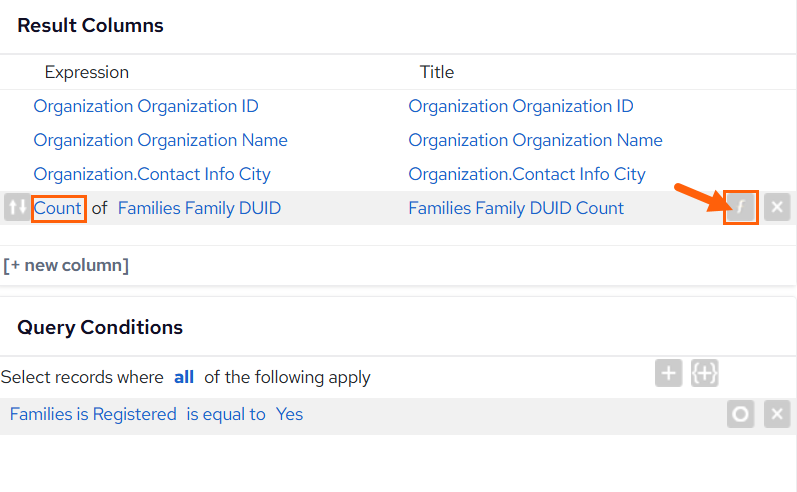Click the function icon on Families Family DUID row

tap(741, 207)
